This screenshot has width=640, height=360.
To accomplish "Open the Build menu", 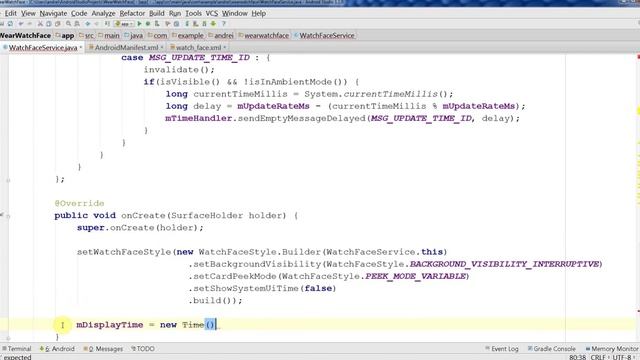I will click(x=156, y=13).
